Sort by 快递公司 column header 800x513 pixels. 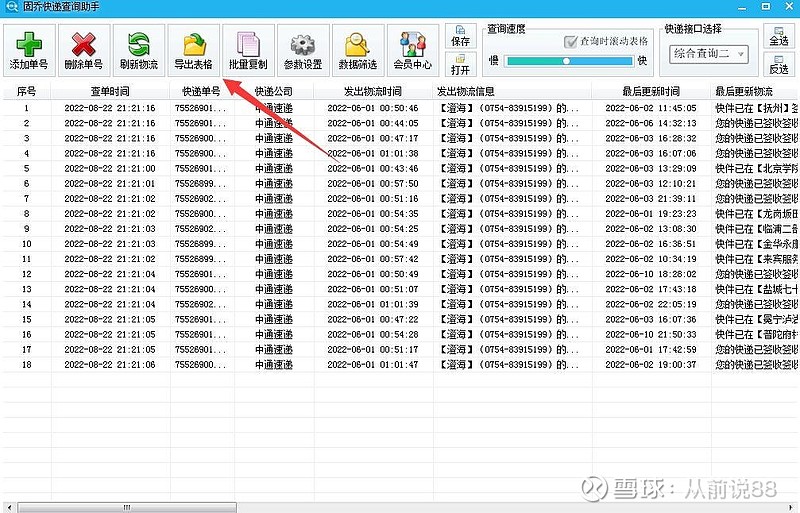(274, 91)
